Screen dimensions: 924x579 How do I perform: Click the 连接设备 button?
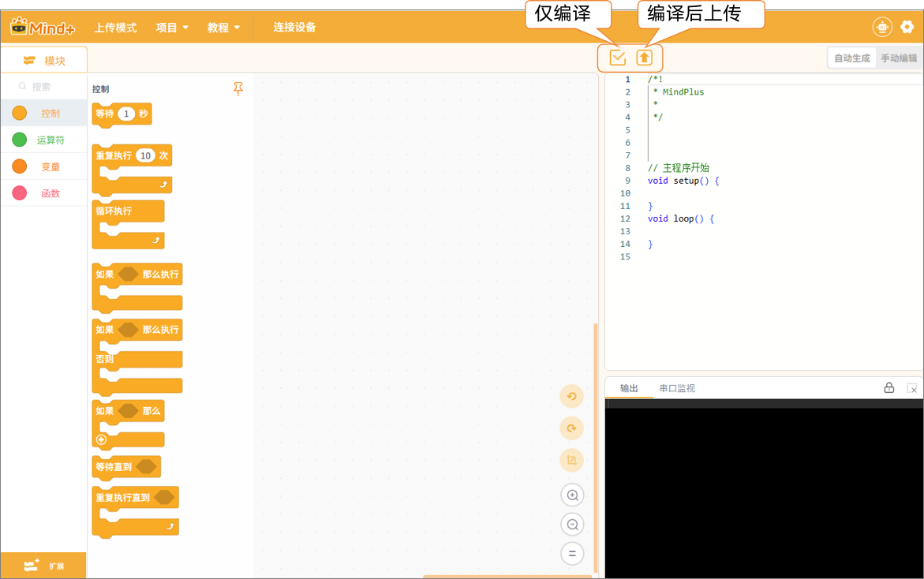(294, 28)
